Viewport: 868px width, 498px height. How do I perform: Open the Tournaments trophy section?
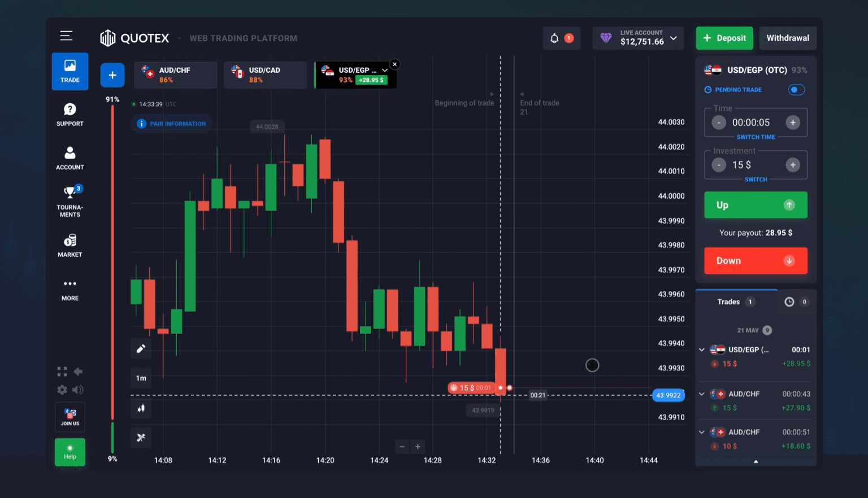point(70,200)
